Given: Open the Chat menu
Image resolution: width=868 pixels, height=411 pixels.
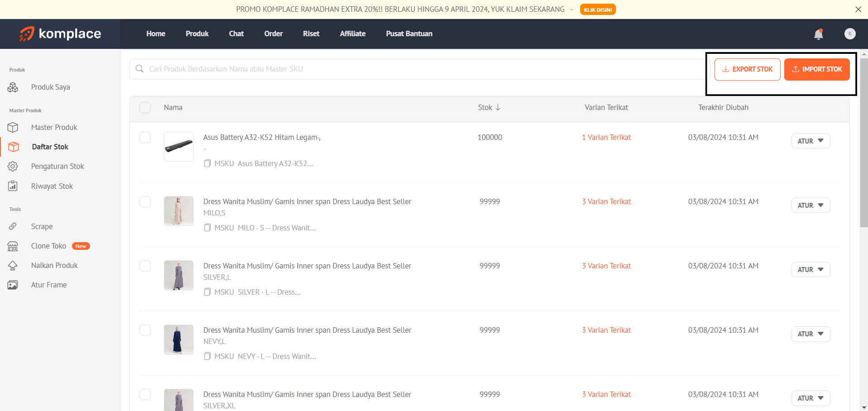Looking at the screenshot, I should (x=236, y=33).
